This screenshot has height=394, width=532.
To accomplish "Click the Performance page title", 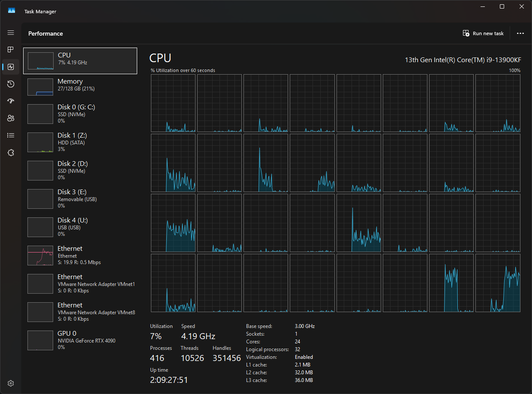I will 45,33.
